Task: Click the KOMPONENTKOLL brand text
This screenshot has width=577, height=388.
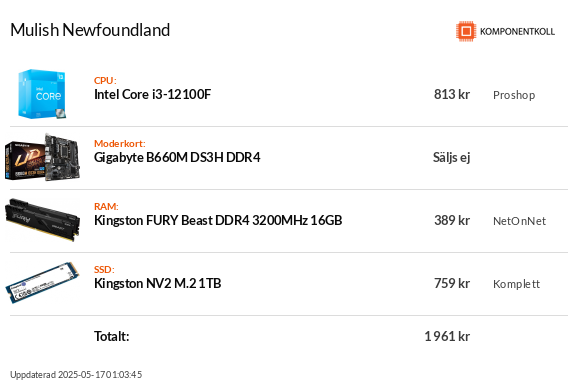Action: pyautogui.click(x=517, y=32)
